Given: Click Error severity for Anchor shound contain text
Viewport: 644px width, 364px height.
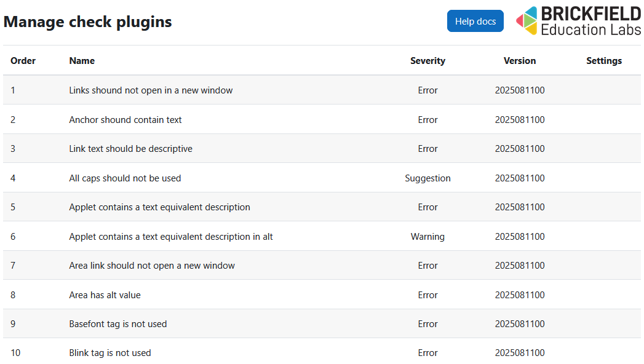Looking at the screenshot, I should [427, 120].
